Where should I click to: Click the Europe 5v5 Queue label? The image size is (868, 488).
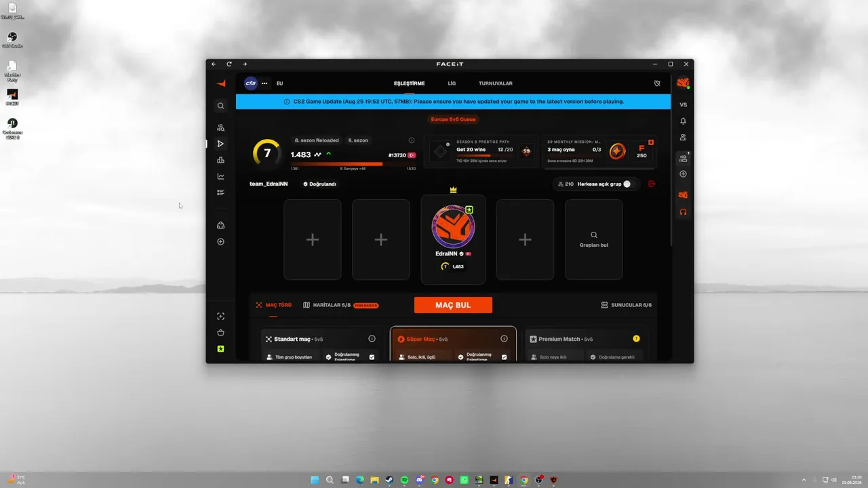coord(453,119)
